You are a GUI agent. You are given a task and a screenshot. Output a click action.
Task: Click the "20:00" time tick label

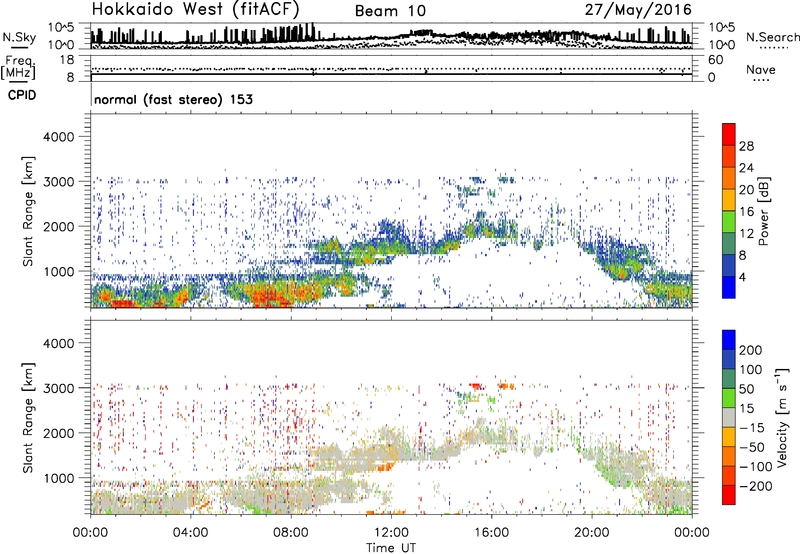coord(592,533)
